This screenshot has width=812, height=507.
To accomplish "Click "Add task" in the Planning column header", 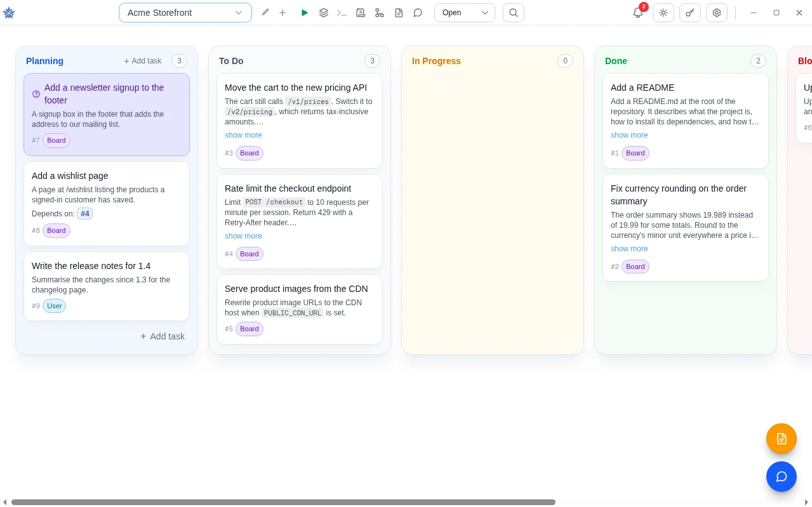I will point(143,61).
